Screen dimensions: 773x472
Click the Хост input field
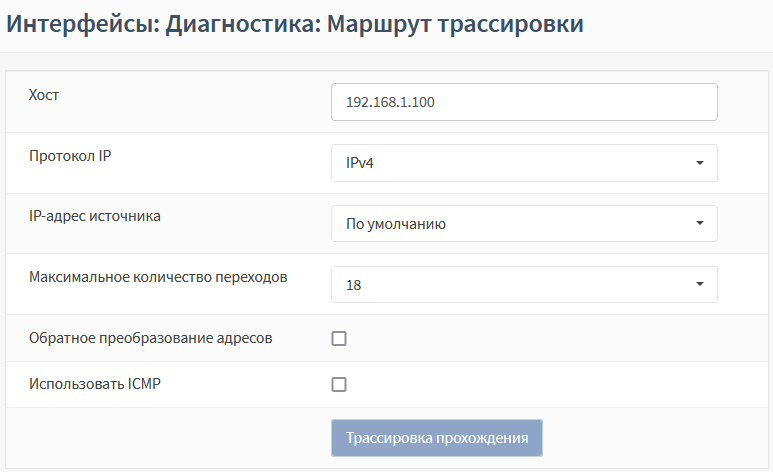click(x=524, y=102)
